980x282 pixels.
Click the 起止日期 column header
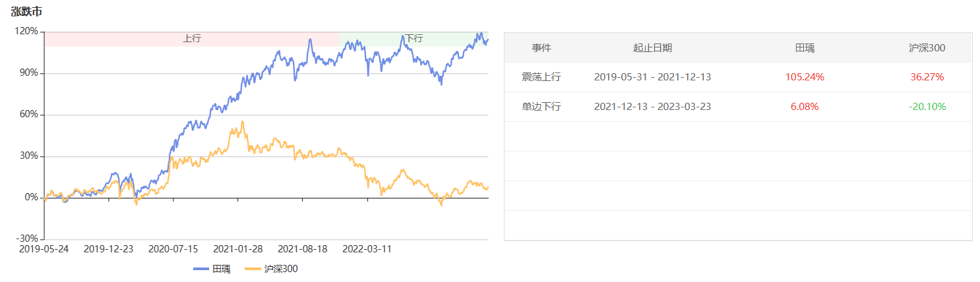pyautogui.click(x=652, y=47)
